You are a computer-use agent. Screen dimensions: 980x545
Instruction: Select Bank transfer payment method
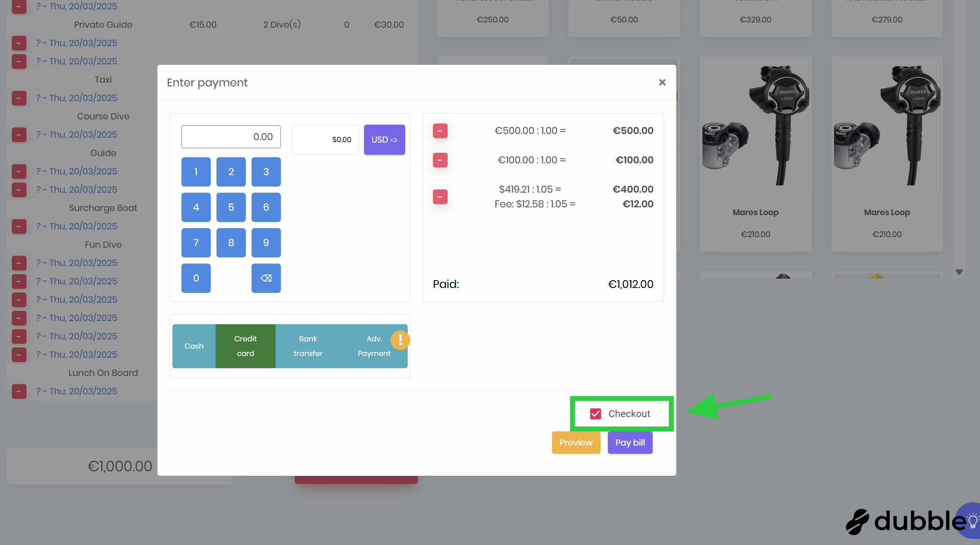308,346
